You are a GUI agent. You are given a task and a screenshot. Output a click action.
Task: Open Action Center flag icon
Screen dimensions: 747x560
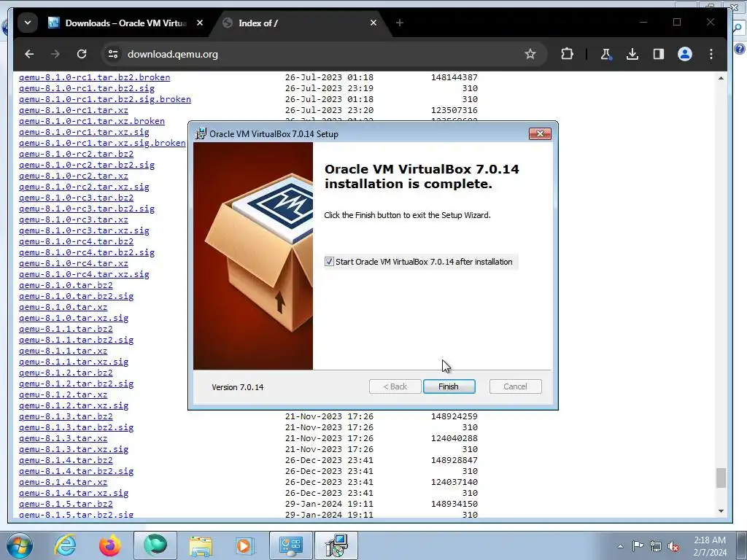coord(638,546)
